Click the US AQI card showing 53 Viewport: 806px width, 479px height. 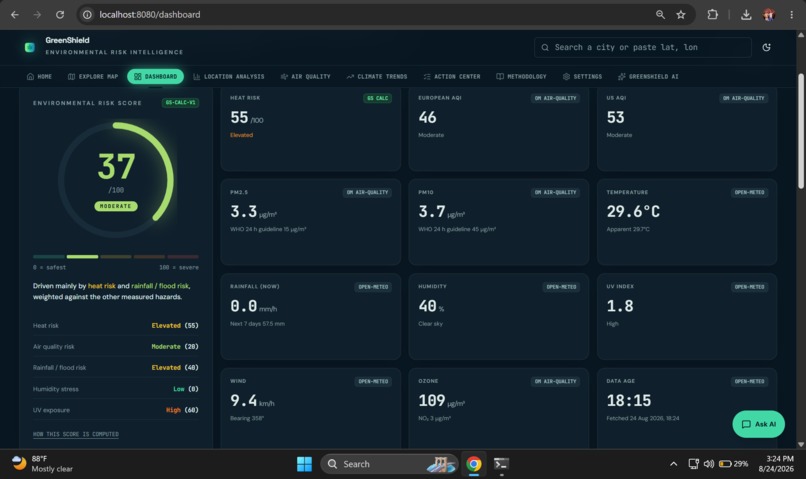point(687,128)
